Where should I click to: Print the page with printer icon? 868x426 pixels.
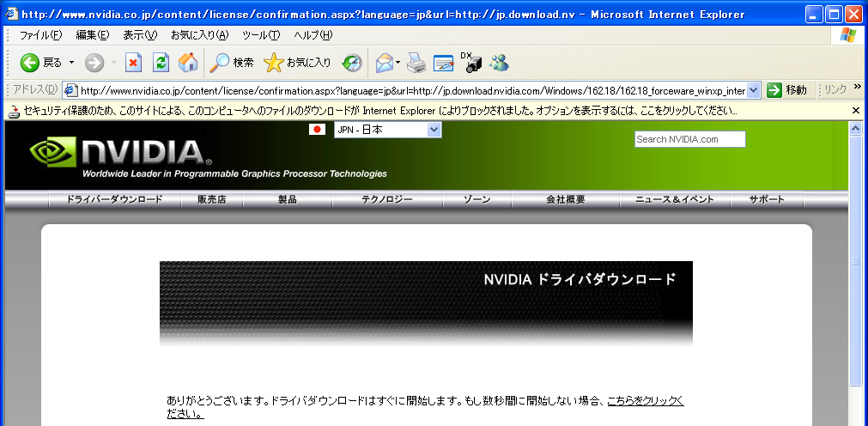pyautogui.click(x=416, y=64)
